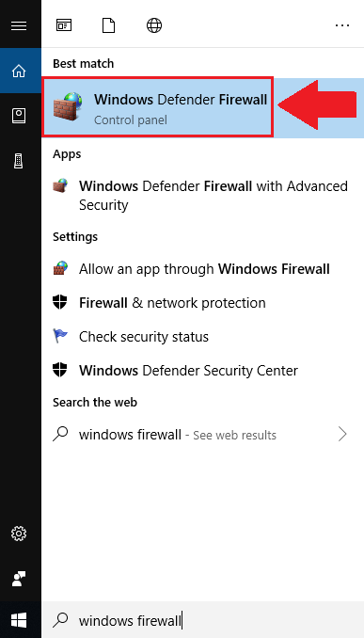Focus the windows firewall search box
Image resolution: width=364 pixels, height=638 pixels.
[202, 620]
